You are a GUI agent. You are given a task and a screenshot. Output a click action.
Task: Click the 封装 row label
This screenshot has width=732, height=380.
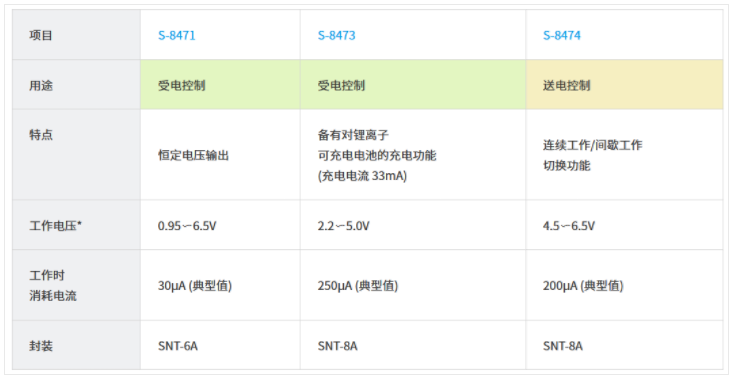click(41, 346)
